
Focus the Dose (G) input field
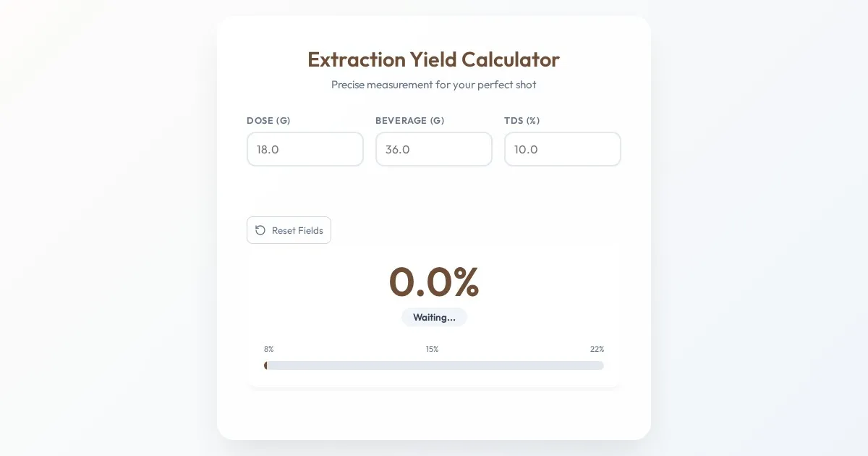point(305,149)
